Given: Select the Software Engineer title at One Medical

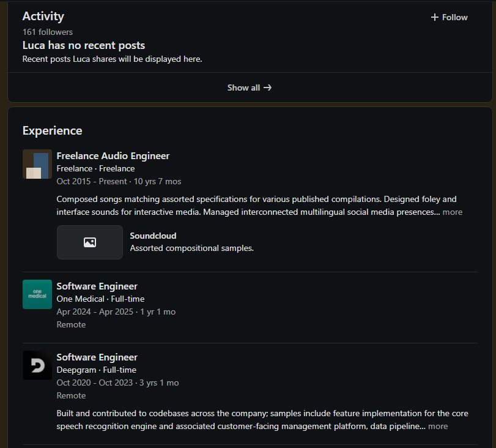Looking at the screenshot, I should pyautogui.click(x=97, y=286).
